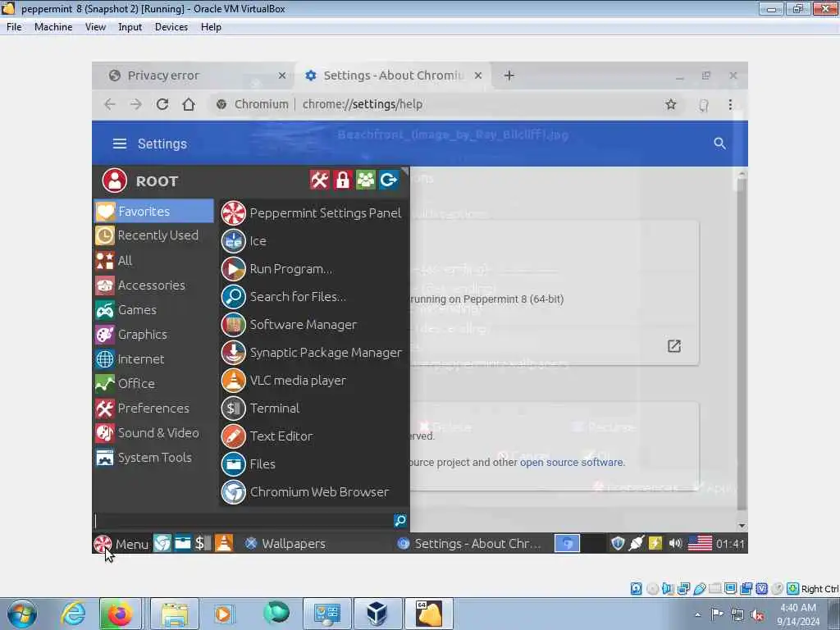The width and height of the screenshot is (840, 630).
Task: Close the Privacy error tab
Action: tap(282, 75)
